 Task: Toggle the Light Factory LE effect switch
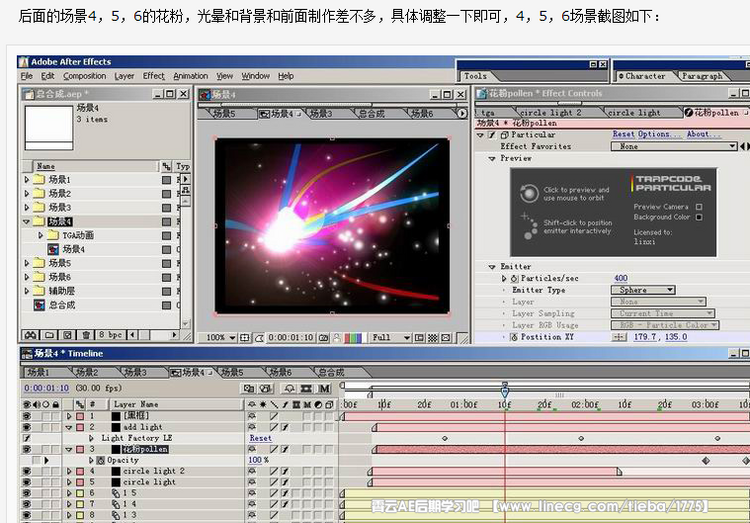point(27,438)
